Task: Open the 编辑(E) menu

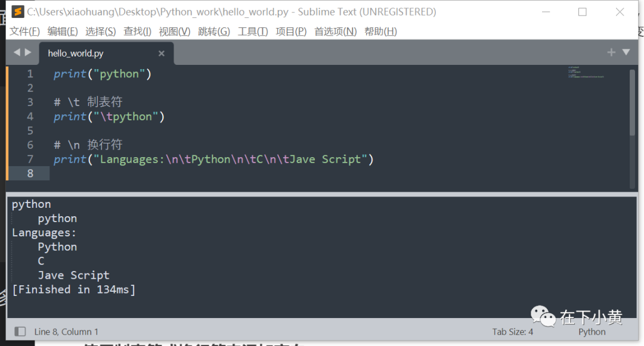Action: [x=63, y=32]
